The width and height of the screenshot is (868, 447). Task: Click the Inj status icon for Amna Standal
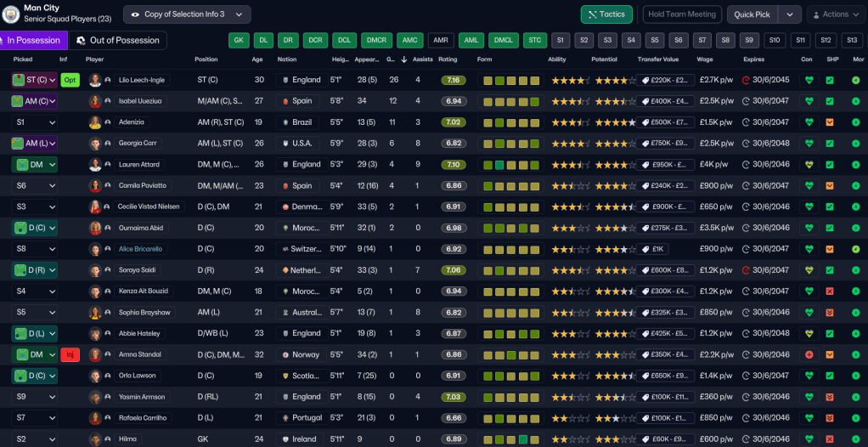[x=70, y=354]
